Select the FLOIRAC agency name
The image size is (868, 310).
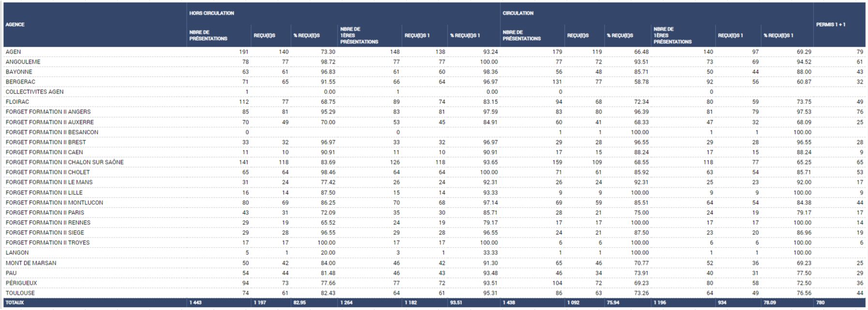17,102
